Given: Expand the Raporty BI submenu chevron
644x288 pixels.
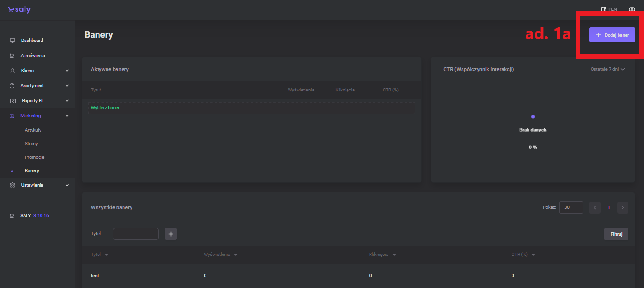Looking at the screenshot, I should (x=67, y=101).
